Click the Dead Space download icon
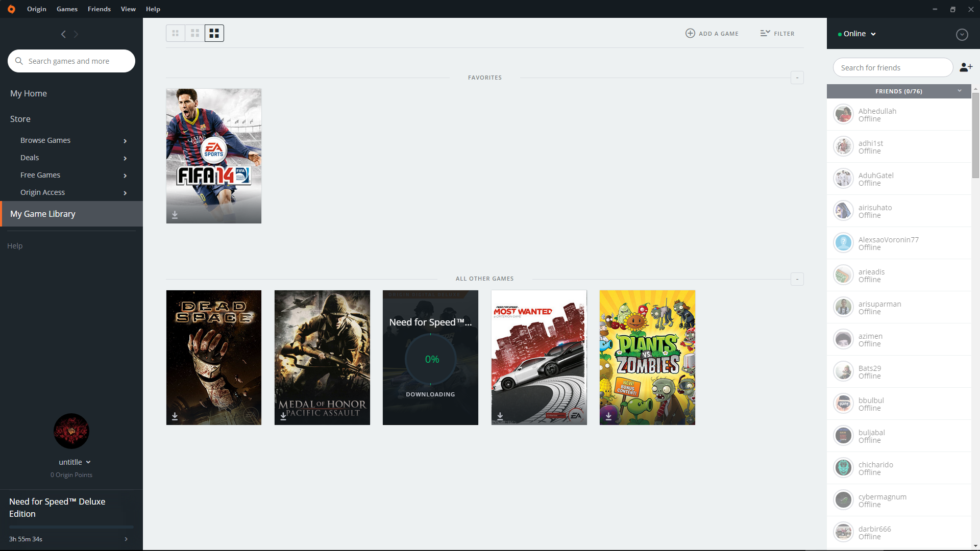The height and width of the screenshot is (551, 980). click(x=175, y=416)
